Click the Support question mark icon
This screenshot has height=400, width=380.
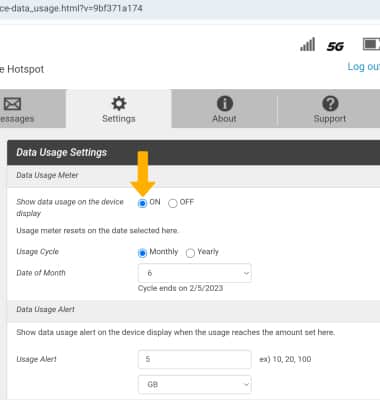pyautogui.click(x=330, y=103)
